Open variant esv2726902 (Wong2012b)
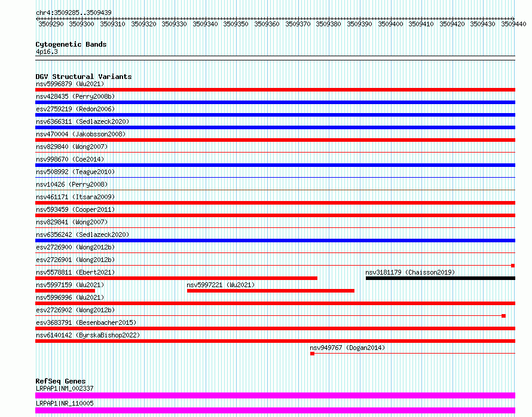The image size is (532, 417). pos(75,310)
